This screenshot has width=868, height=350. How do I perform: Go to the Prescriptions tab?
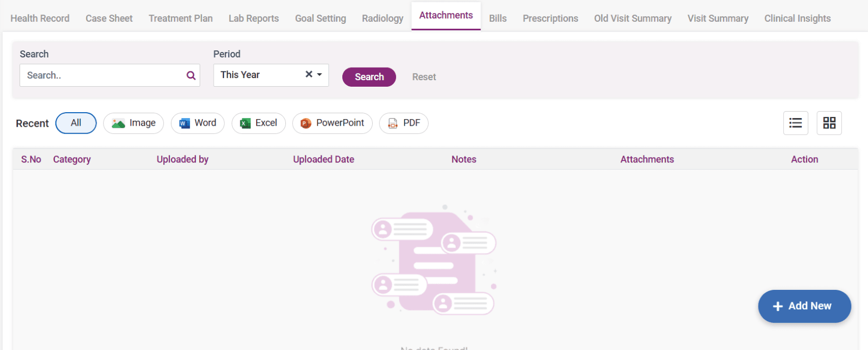tap(550, 18)
